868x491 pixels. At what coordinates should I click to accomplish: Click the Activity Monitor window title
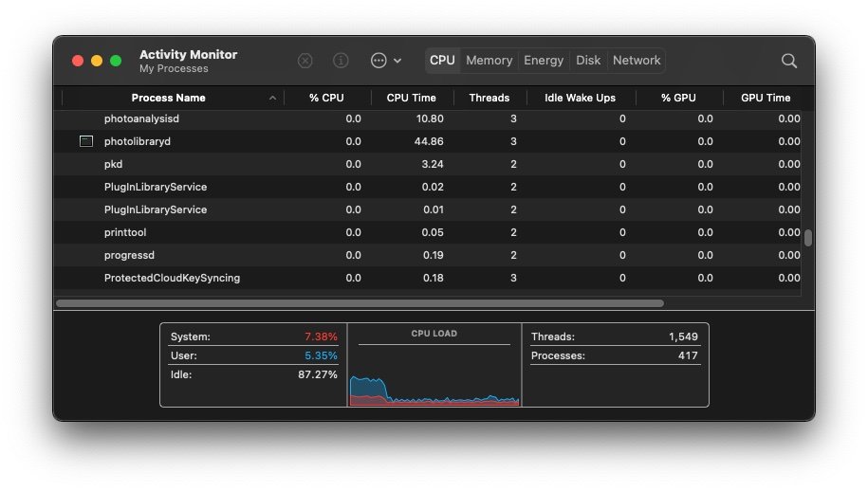(188, 54)
